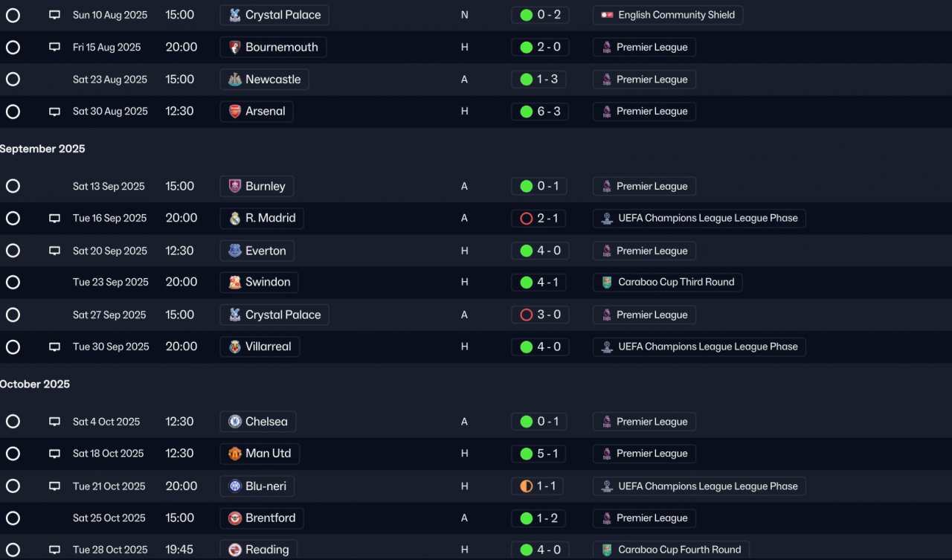Click the TV broadcast icon for Arsenal match
The width and height of the screenshot is (952, 560).
[x=54, y=112]
